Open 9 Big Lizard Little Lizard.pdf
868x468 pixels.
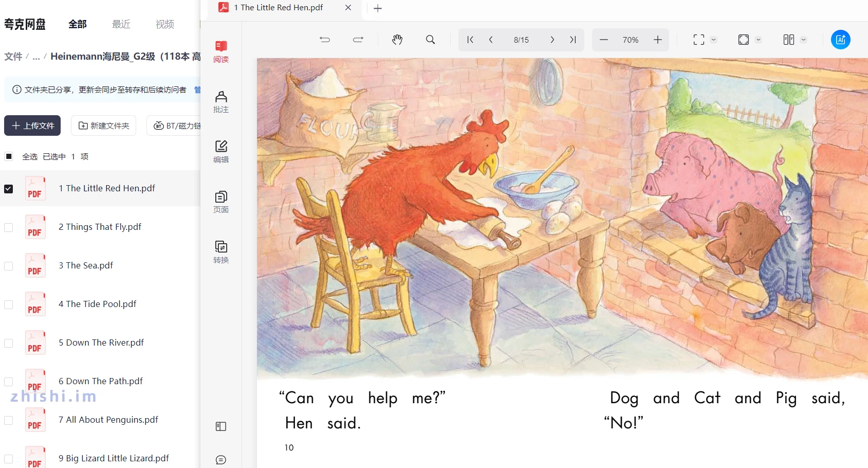114,458
